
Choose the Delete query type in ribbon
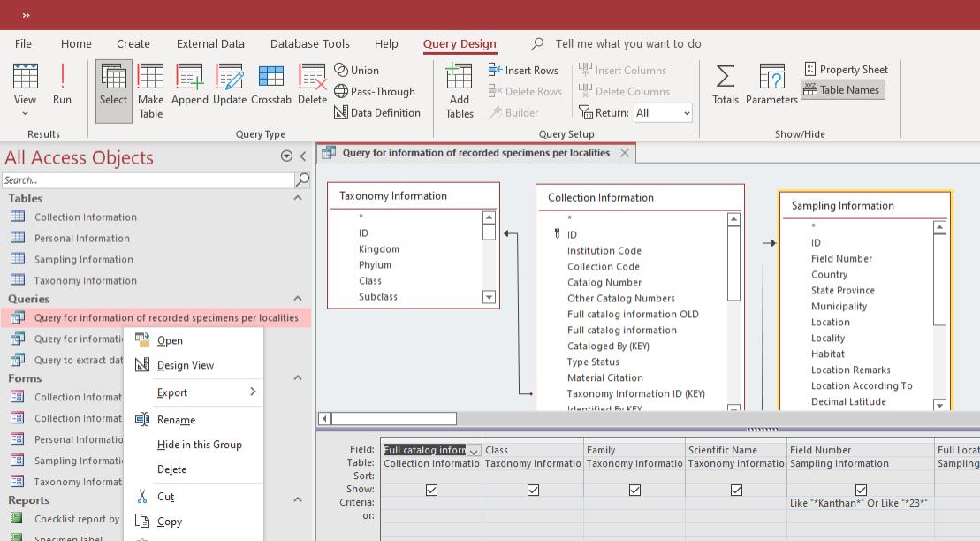pyautogui.click(x=312, y=84)
